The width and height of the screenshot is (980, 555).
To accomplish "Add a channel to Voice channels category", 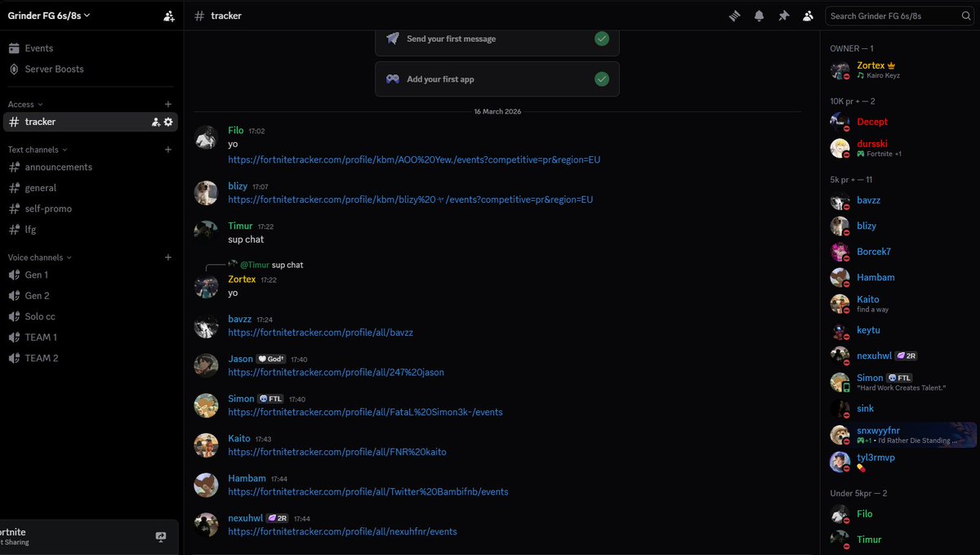I will point(168,257).
